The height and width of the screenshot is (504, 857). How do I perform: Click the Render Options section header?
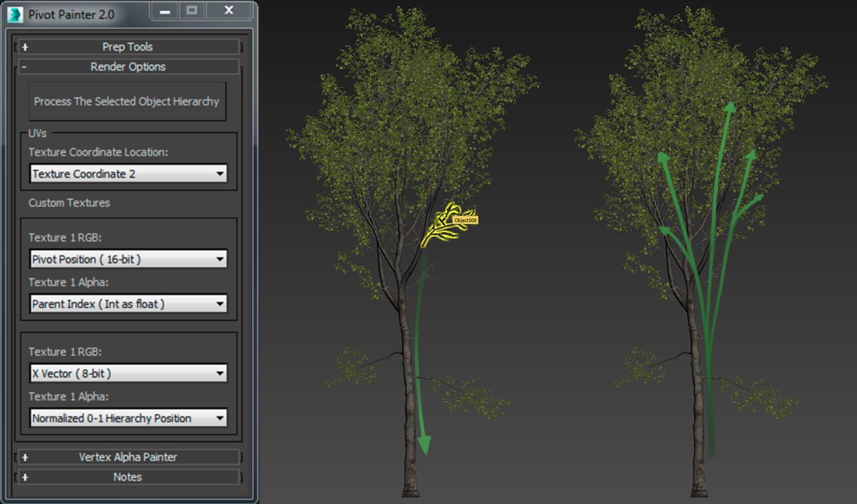[127, 66]
